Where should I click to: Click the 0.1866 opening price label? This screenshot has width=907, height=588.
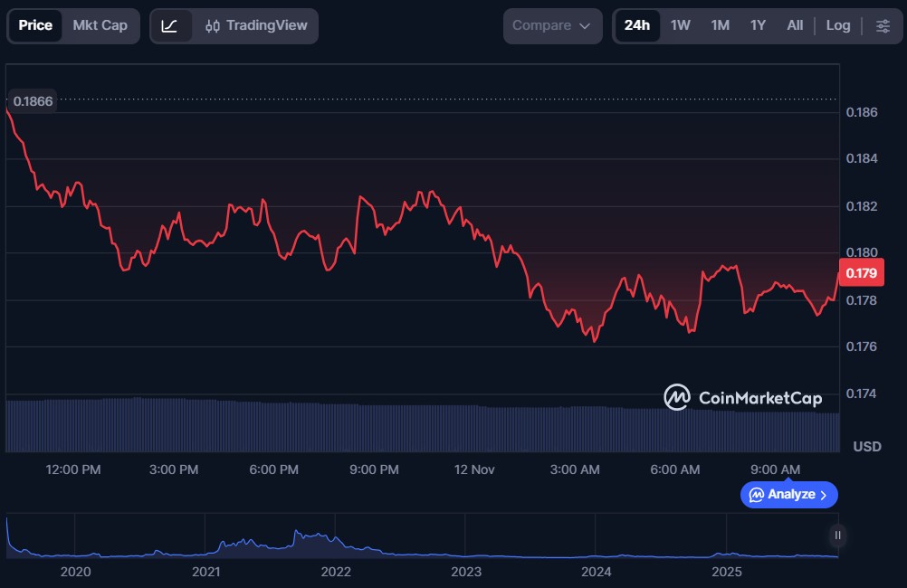pyautogui.click(x=33, y=101)
